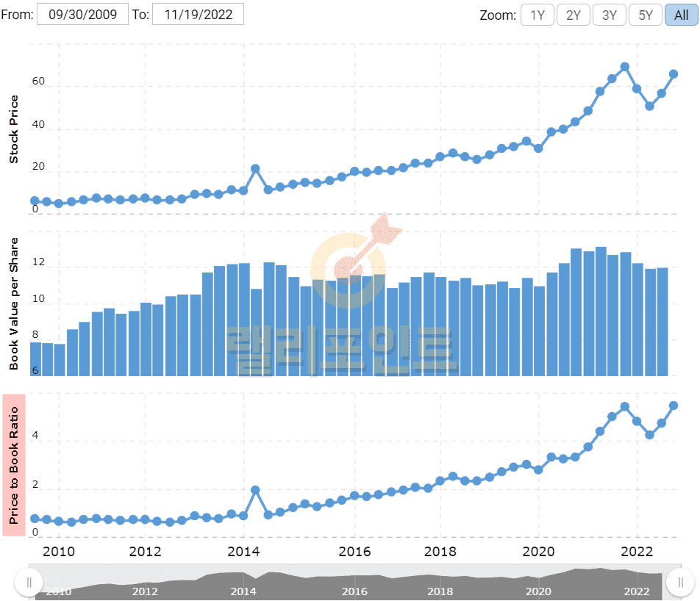700x601 pixels.
Task: Click the highest Stock Price data point
Action: (625, 67)
